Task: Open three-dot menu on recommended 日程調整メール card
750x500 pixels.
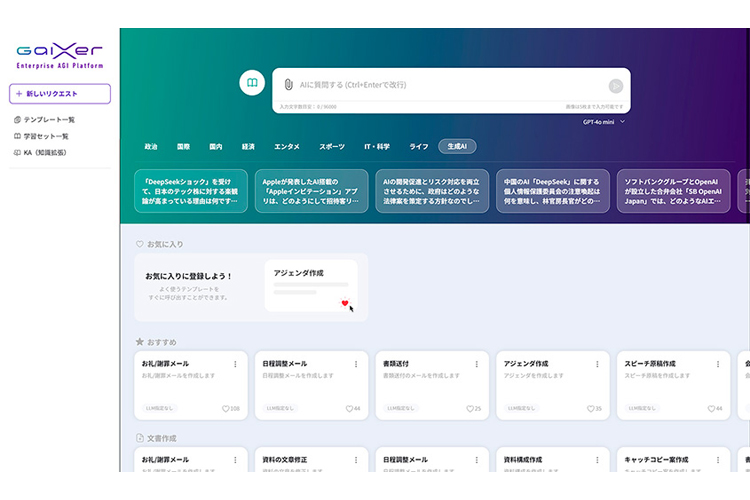Action: point(356,364)
